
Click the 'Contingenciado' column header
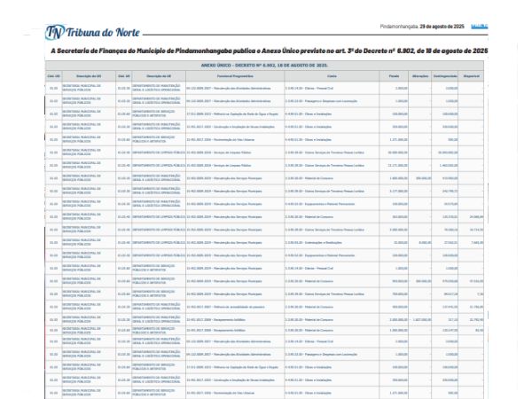445,76
